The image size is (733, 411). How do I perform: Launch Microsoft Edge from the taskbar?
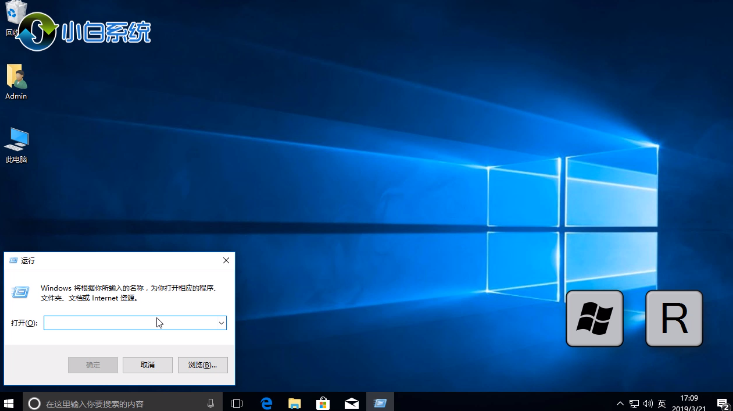267,403
